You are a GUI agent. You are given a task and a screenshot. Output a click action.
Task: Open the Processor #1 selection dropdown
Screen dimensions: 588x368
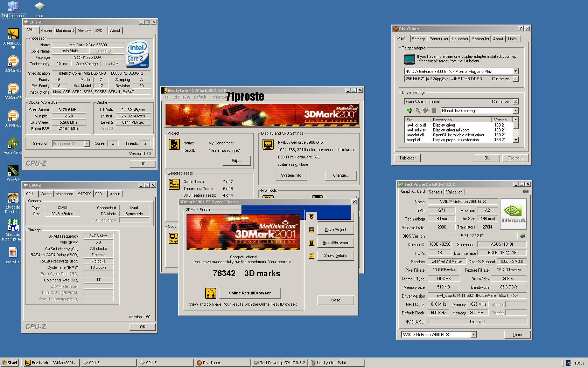tap(86, 144)
